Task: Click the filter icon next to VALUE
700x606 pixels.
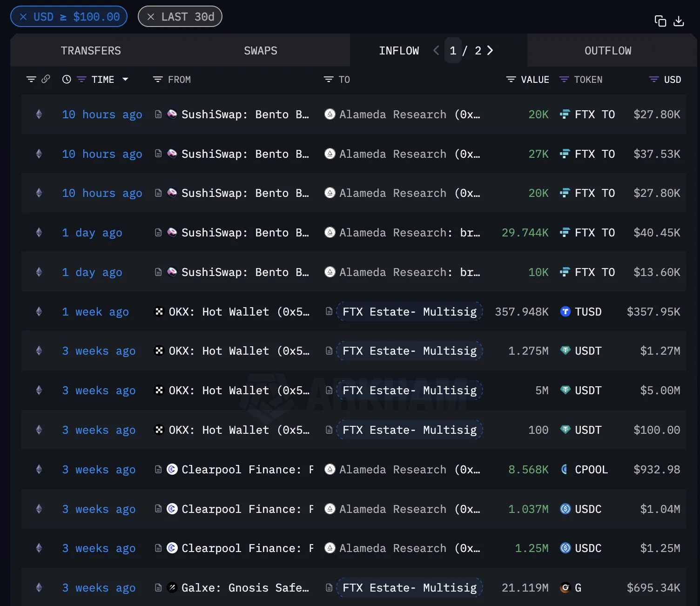Action: point(511,80)
